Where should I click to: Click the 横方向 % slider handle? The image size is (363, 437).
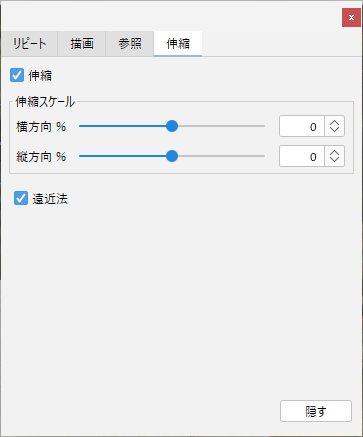(172, 126)
